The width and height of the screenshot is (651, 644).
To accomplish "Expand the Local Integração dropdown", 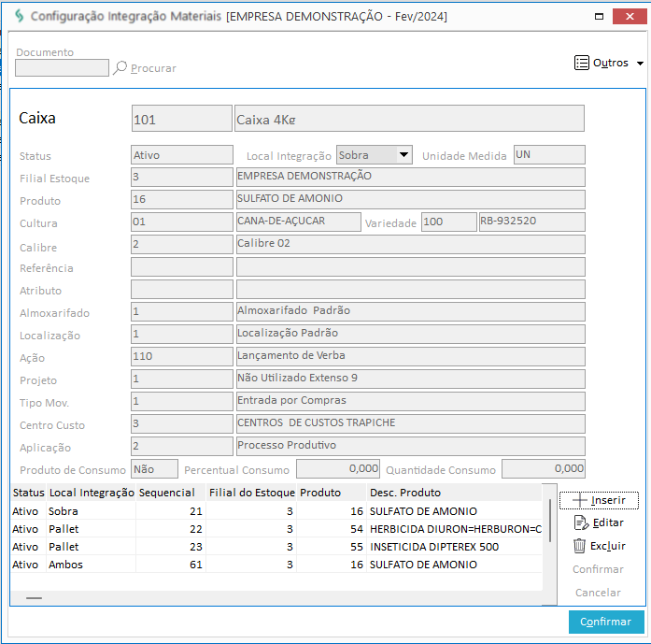I will click(403, 155).
